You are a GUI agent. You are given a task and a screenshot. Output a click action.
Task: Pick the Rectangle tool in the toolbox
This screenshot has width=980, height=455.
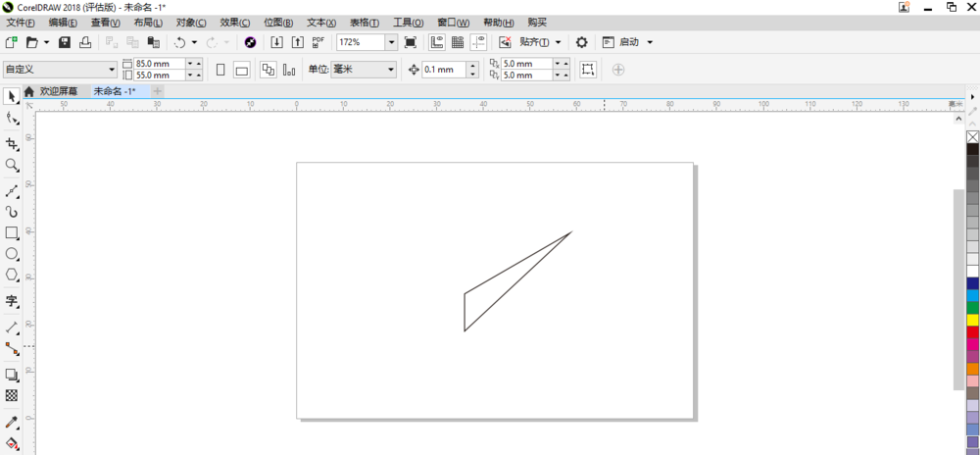click(x=12, y=233)
